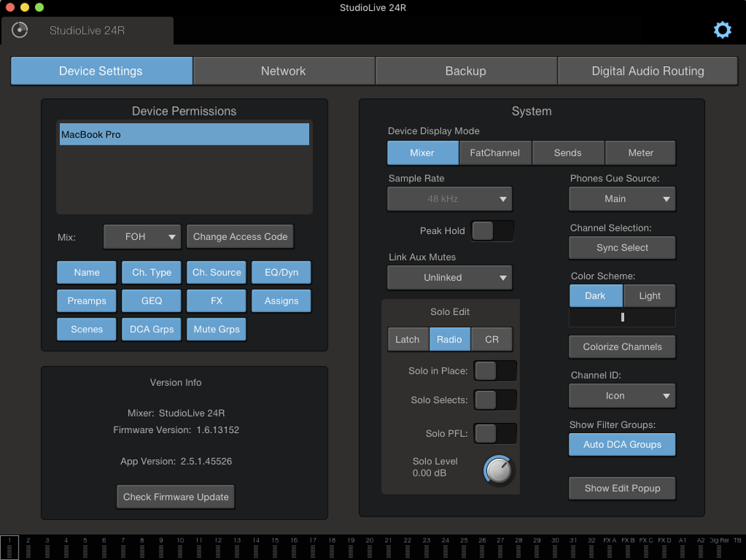Viewport: 746px width, 560px height.
Task: Turn on the Solo Selects switch
Action: [x=495, y=400]
